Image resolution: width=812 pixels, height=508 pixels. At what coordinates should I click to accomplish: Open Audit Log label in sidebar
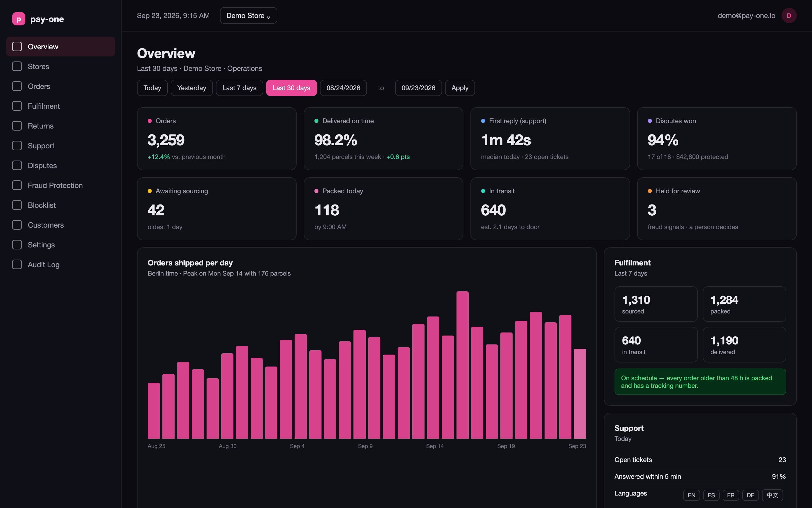pos(44,265)
